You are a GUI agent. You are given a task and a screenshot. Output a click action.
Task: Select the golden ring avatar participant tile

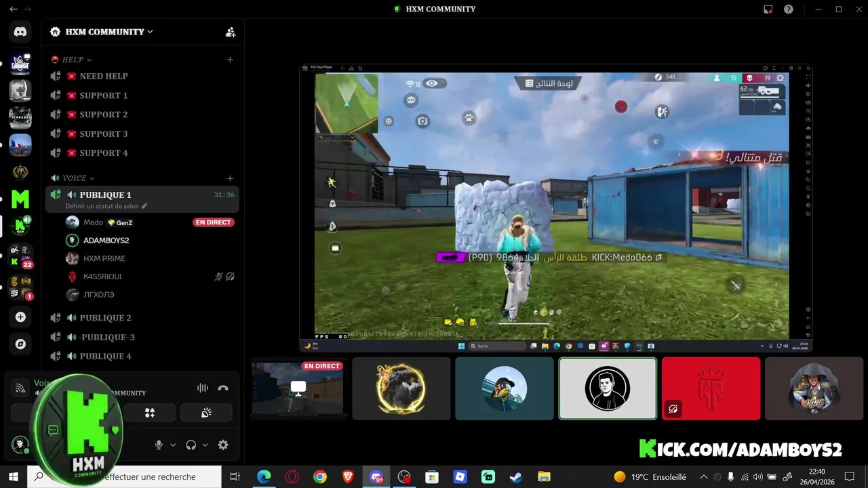tap(401, 388)
